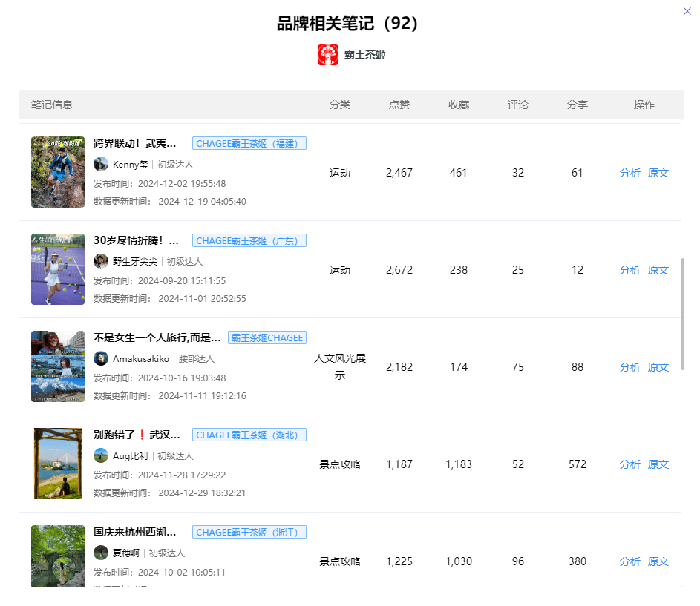
Task: Click 分析 for the 野生牙尖尖 note
Action: click(x=630, y=270)
